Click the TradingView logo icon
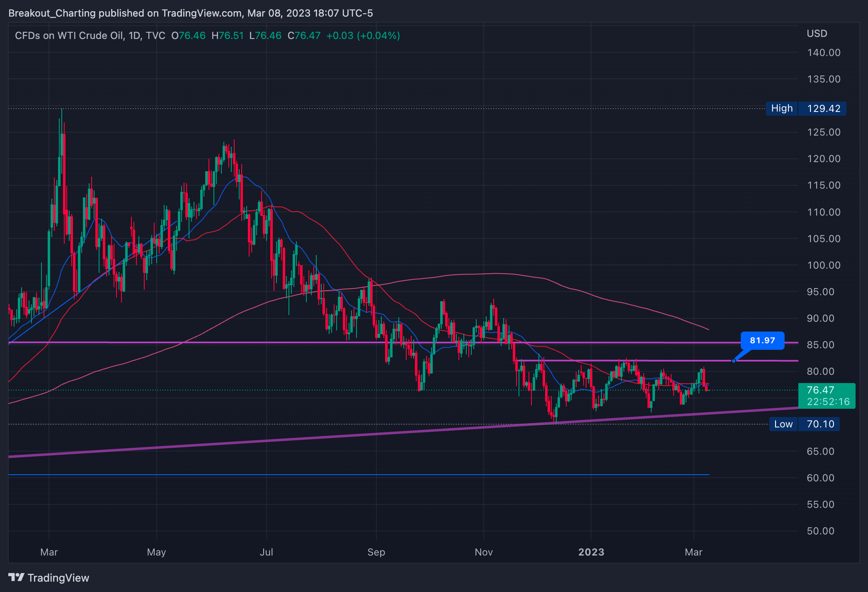Image resolution: width=868 pixels, height=592 pixels. click(x=17, y=577)
